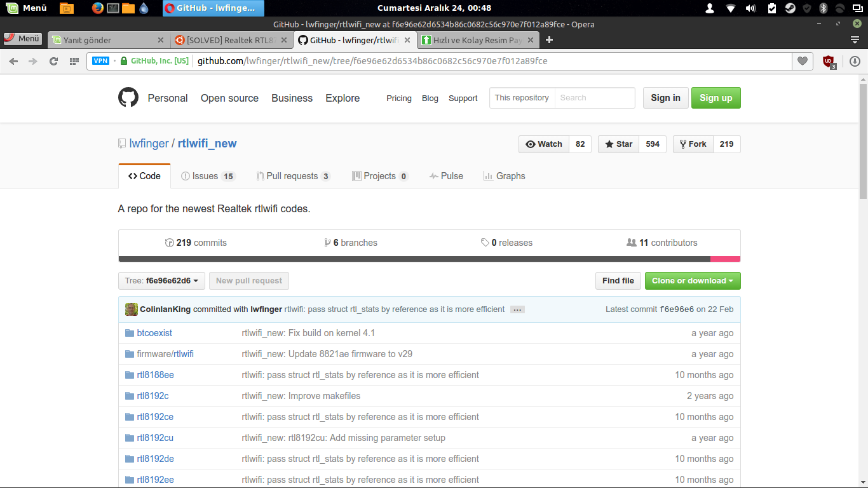Image resolution: width=868 pixels, height=488 pixels.
Task: Open Opera's downloads icon
Action: [855, 61]
